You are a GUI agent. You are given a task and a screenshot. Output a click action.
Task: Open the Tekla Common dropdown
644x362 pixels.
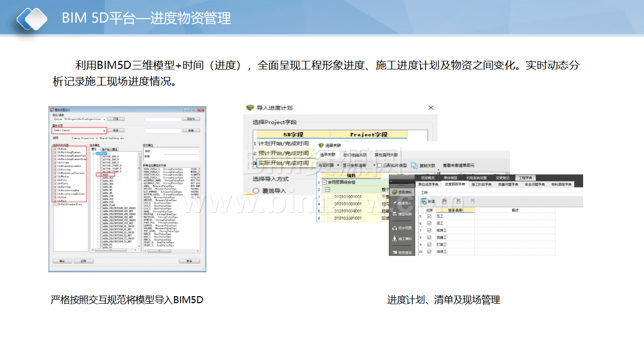tap(79, 130)
